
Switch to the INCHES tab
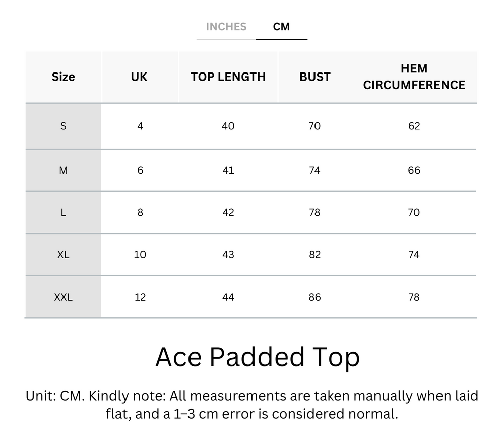226,27
